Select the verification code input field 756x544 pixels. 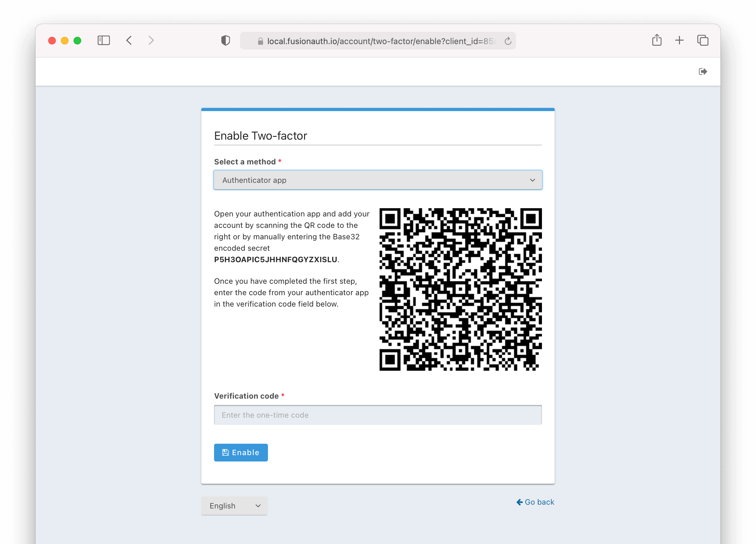pos(378,415)
